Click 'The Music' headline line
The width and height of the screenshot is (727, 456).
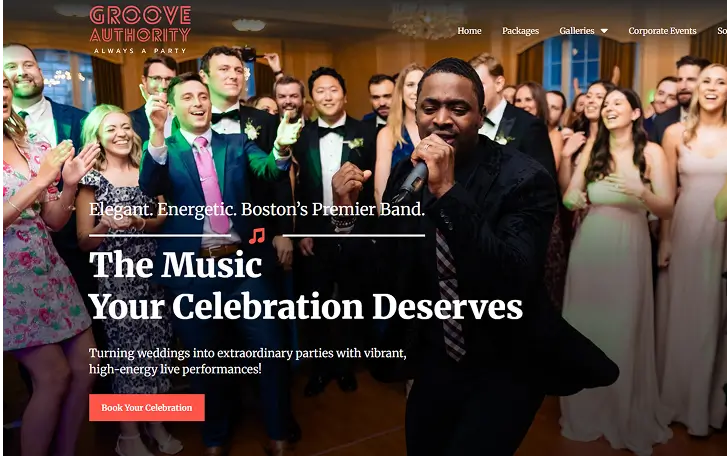pyautogui.click(x=175, y=265)
